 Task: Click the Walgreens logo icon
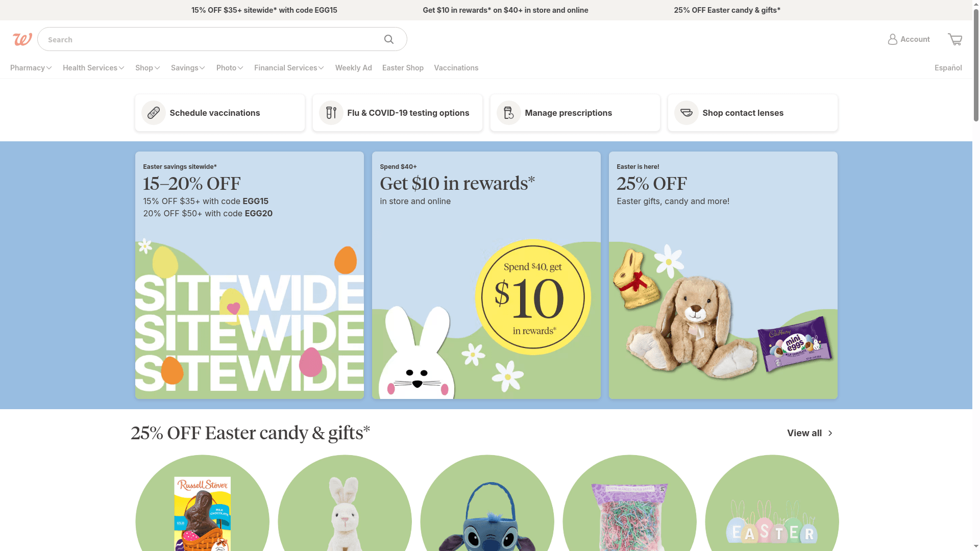tap(22, 39)
